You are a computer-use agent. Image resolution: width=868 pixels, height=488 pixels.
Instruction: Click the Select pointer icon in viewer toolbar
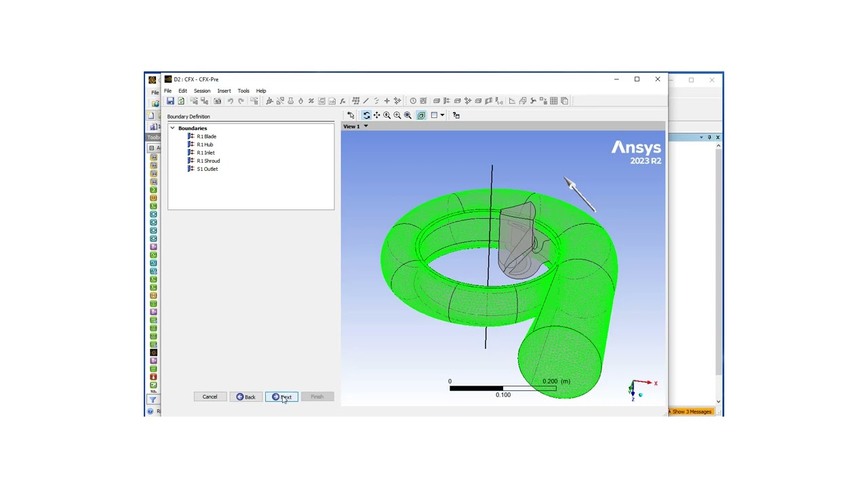pos(351,115)
